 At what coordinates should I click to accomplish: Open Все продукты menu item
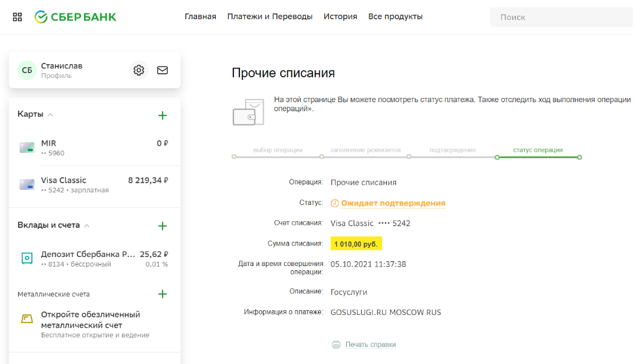click(x=395, y=17)
